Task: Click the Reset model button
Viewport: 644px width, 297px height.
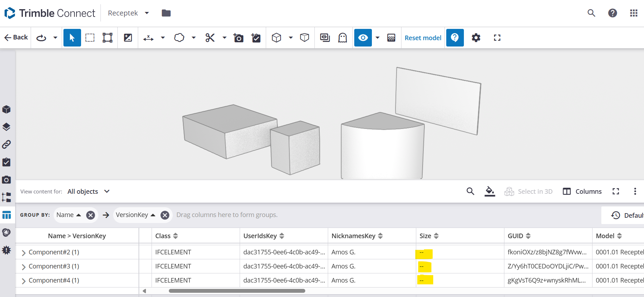Action: click(423, 38)
